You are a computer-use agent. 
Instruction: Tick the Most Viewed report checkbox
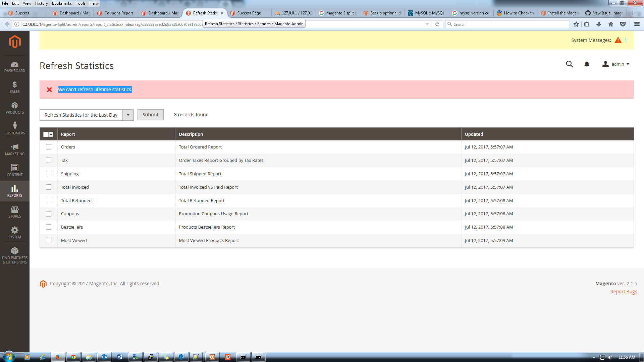coord(49,240)
